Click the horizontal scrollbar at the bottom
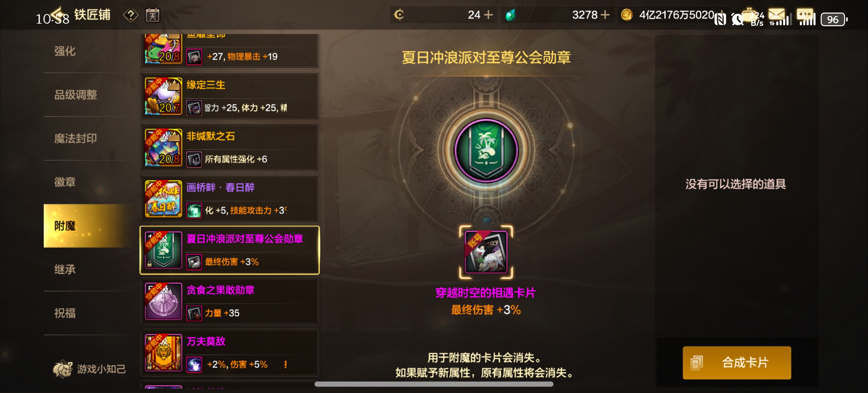 pos(434,384)
